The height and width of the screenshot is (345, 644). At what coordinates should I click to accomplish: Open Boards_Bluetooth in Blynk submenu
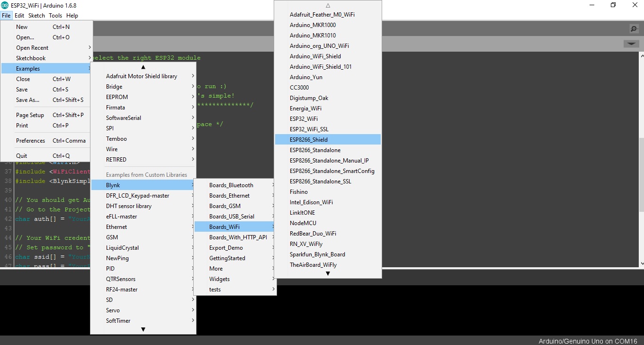pyautogui.click(x=235, y=185)
